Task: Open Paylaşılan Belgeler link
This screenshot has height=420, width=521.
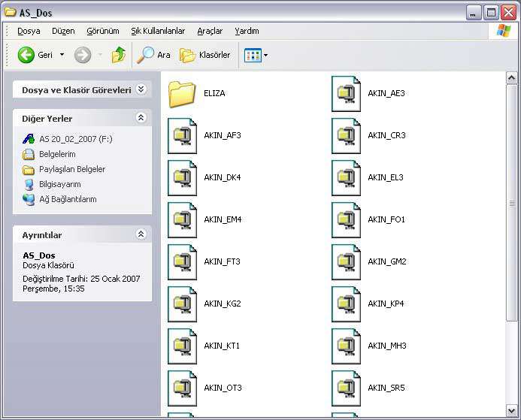Action: 72,169
